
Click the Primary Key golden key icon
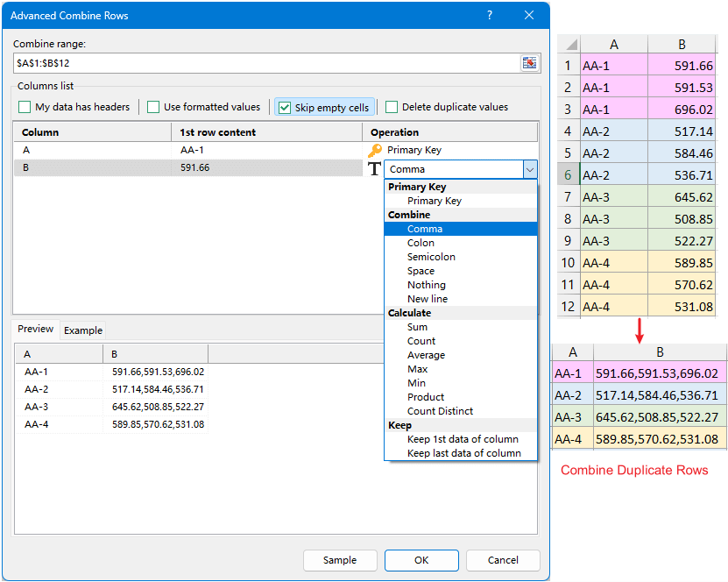tap(375, 150)
